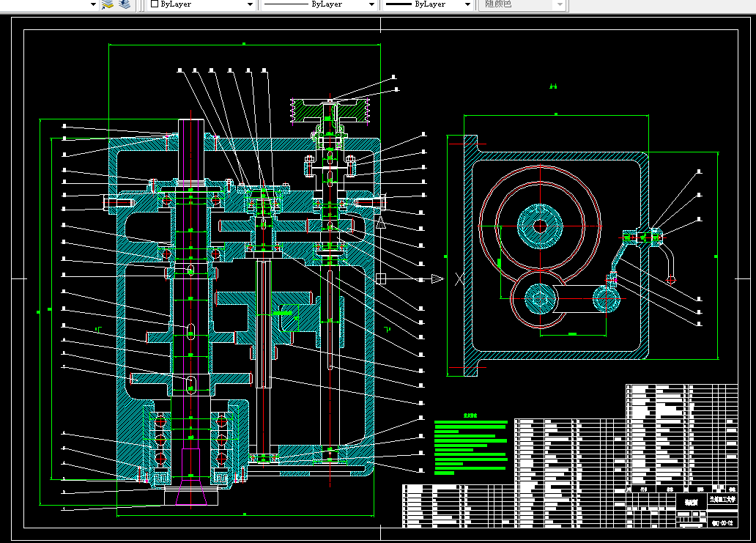Select the 兰州理工大学 title block cell
Screen dimensions: 756x543
click(x=722, y=500)
